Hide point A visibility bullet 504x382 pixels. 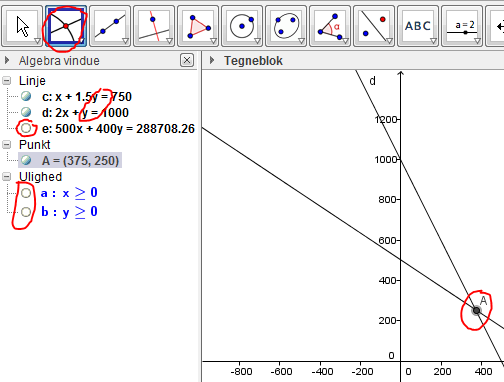pos(26,160)
